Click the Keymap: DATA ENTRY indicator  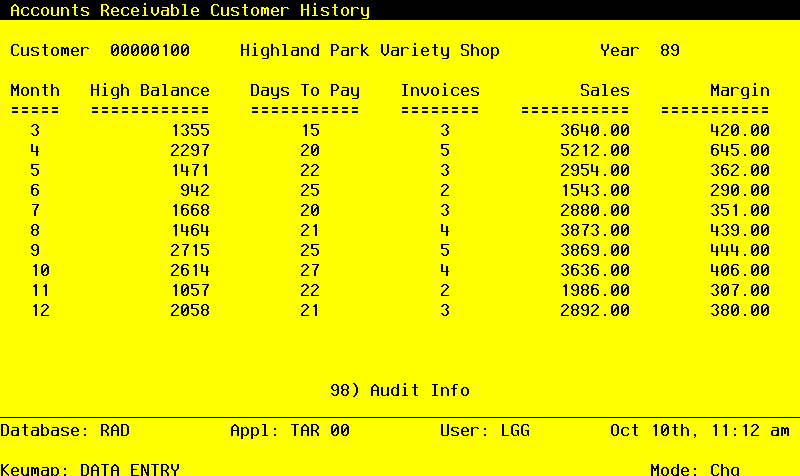(x=90, y=469)
